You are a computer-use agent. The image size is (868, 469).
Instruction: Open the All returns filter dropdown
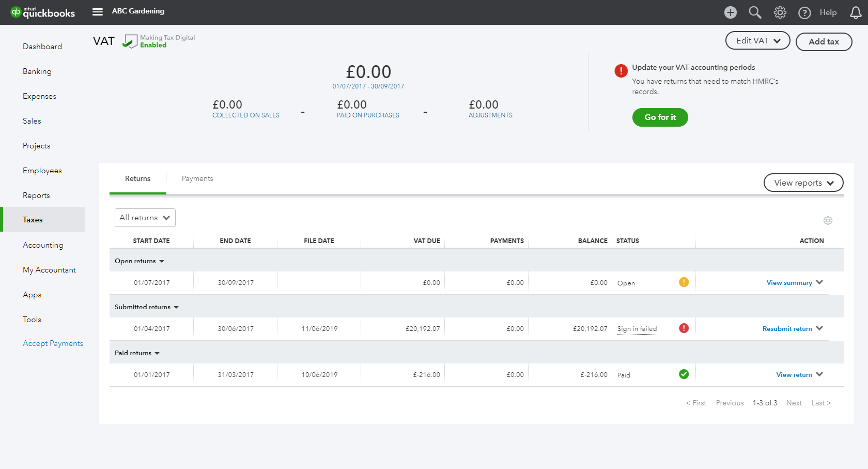click(145, 218)
